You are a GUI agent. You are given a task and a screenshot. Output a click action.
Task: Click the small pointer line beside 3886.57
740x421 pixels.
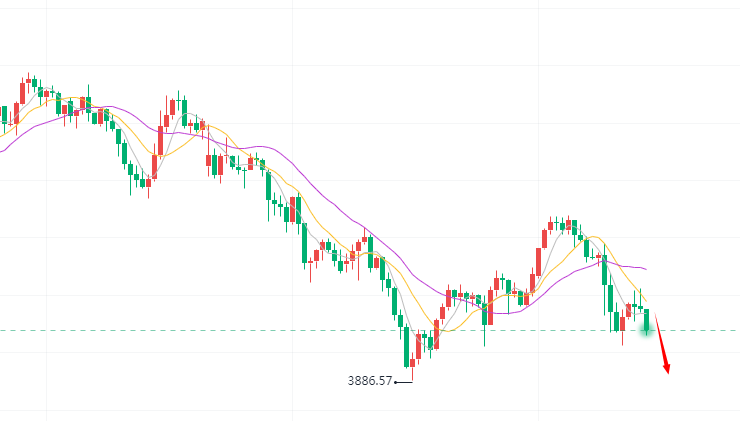[x=403, y=382]
